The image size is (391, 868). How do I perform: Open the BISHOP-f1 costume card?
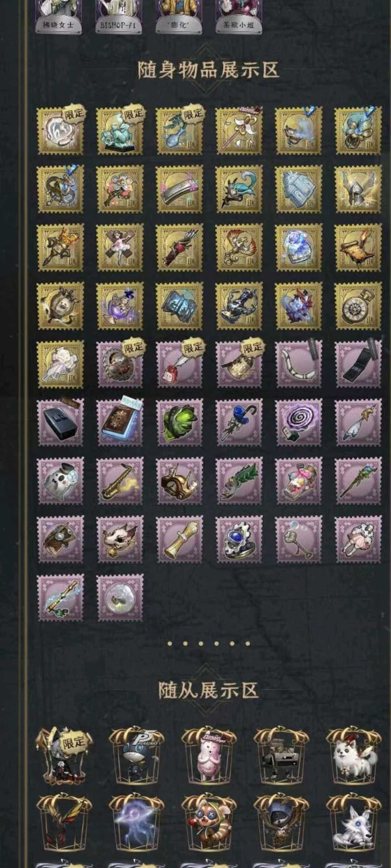click(118, 17)
